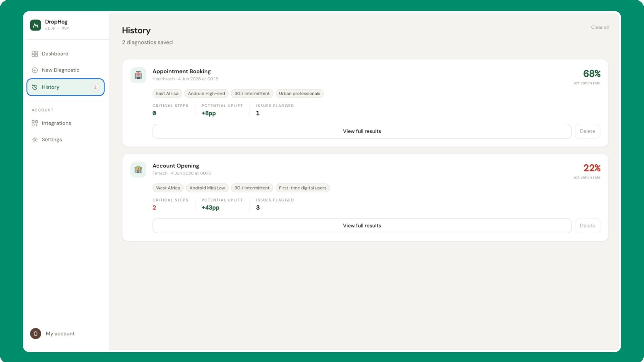
Task: Click the Account Opening bank icon
Action: pyautogui.click(x=138, y=170)
